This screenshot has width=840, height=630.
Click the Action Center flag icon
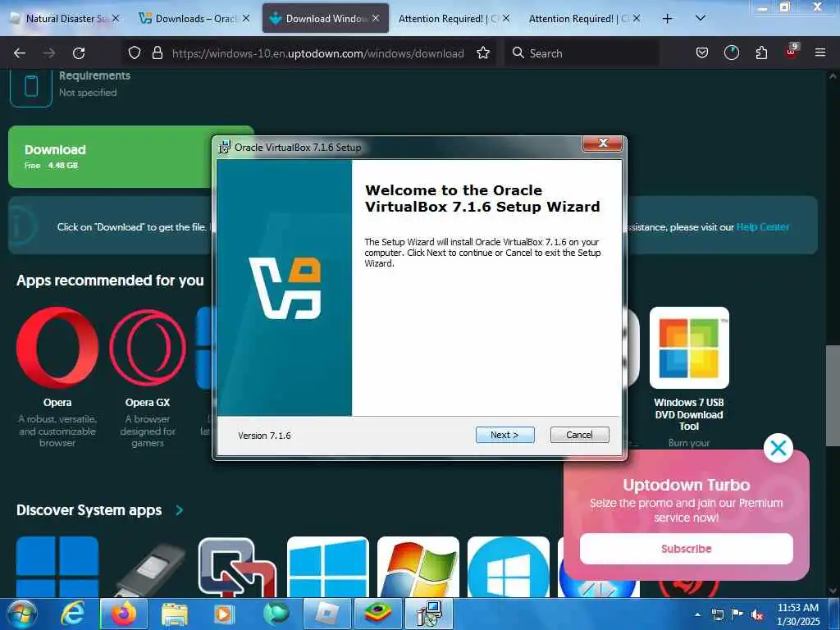(x=737, y=614)
